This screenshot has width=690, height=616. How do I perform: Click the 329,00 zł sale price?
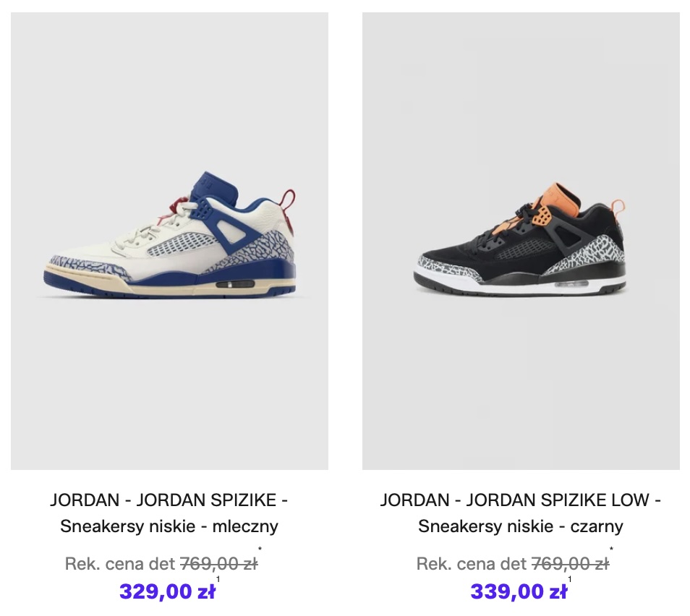167,591
